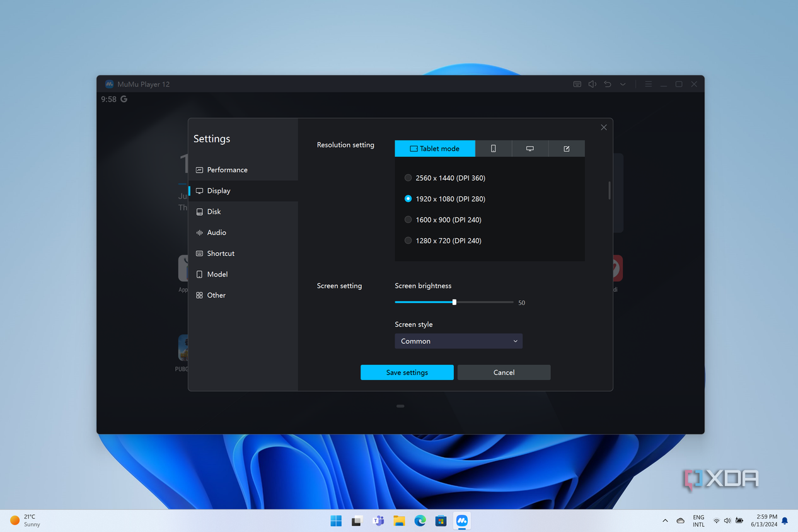The width and height of the screenshot is (798, 532).
Task: Select the Display settings section
Action: click(243, 190)
